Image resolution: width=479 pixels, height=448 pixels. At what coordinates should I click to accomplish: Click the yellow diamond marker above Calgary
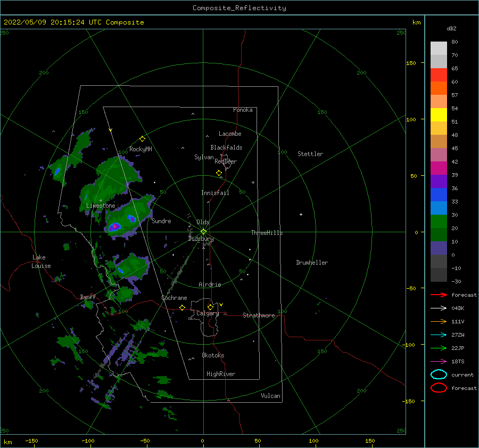pyautogui.click(x=210, y=307)
